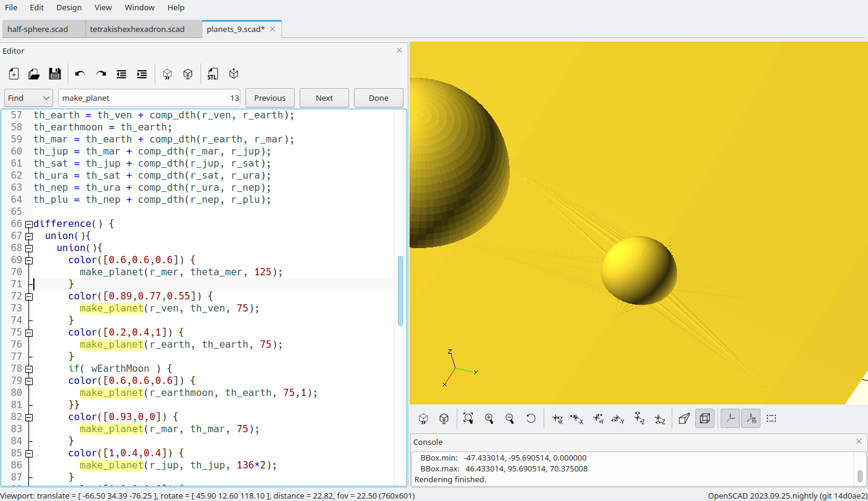The width and height of the screenshot is (868, 501).
Task: Indent the selected code lines
Action: point(141,74)
